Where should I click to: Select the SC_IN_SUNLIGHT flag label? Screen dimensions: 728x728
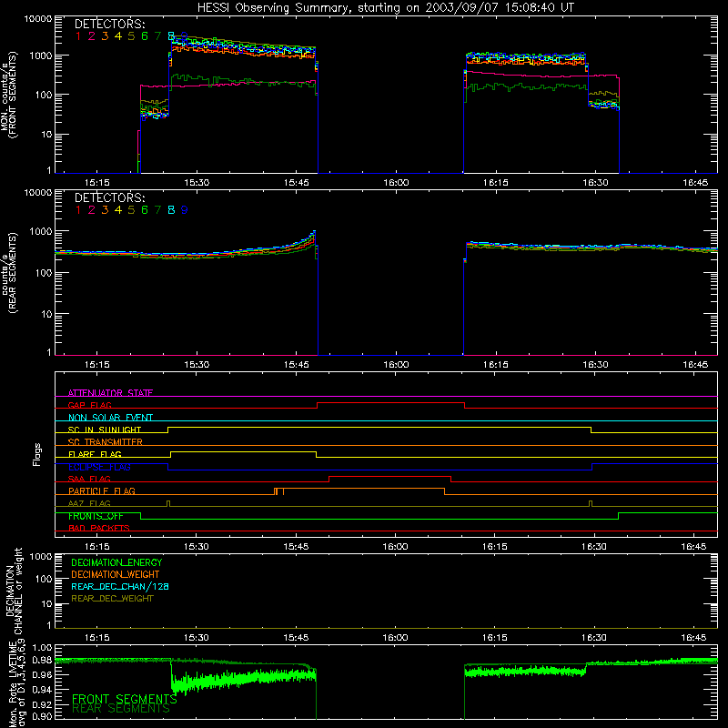[105, 430]
